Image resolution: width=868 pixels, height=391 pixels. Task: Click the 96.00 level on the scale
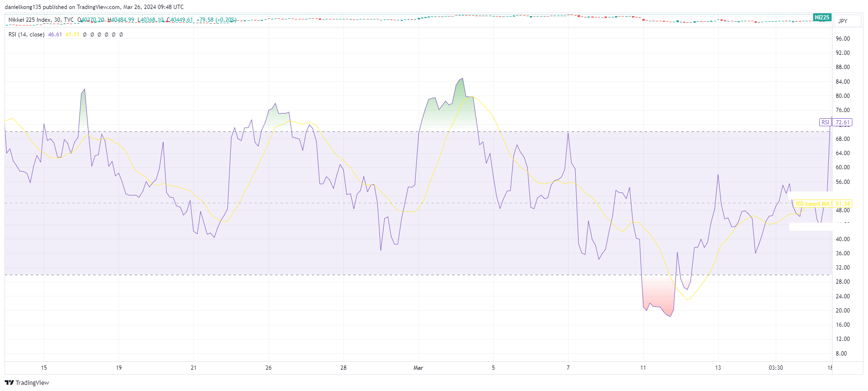(842, 39)
